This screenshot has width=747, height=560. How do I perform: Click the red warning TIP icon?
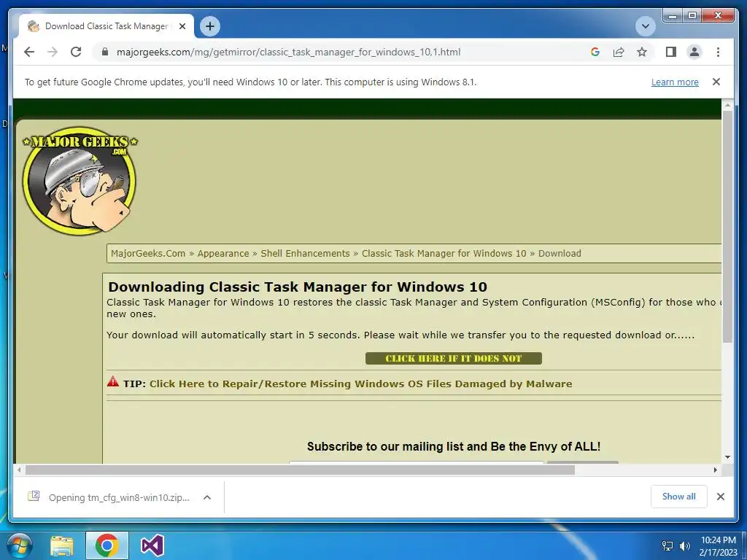(113, 381)
